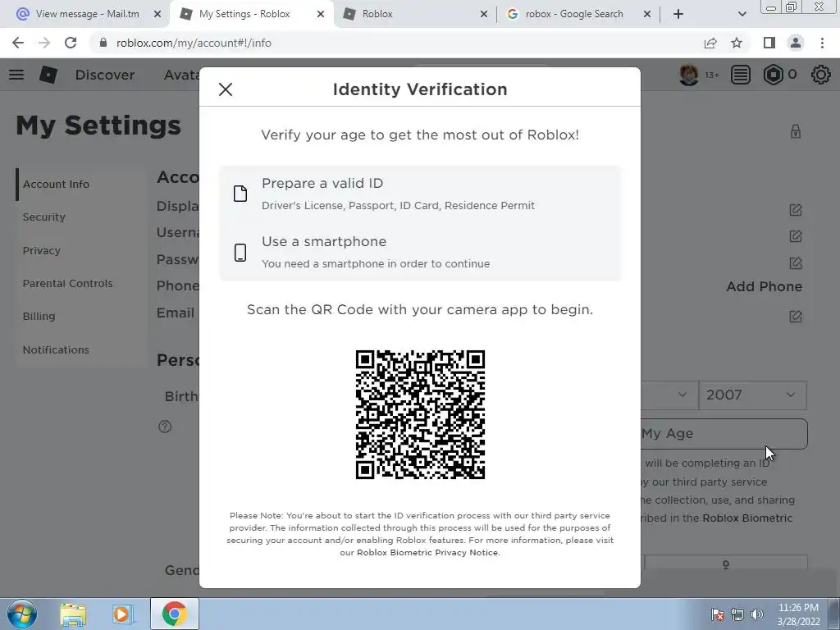Screen dimensions: 840x630
Task: Open the Windows Start menu
Action: (x=22, y=614)
